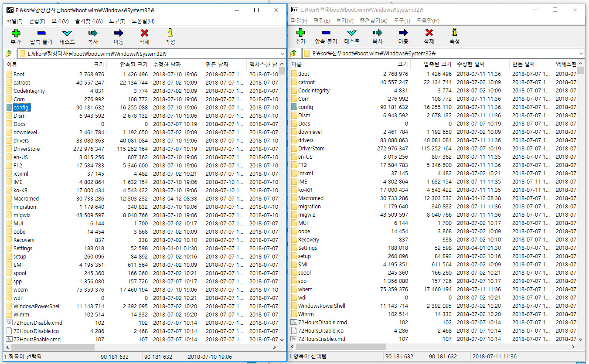Open 도움말(H) menu in right window
Screen dimensions: 589x364
click(428, 20)
